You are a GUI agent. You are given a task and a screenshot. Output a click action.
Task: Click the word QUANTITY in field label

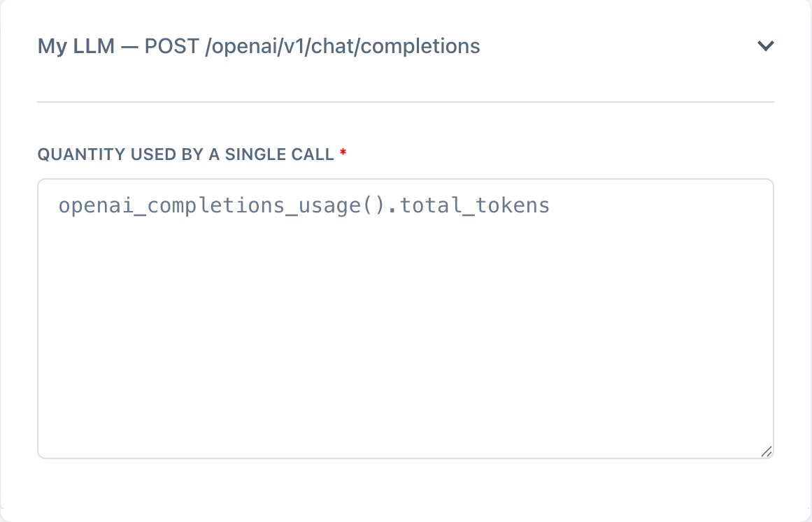(x=72, y=154)
